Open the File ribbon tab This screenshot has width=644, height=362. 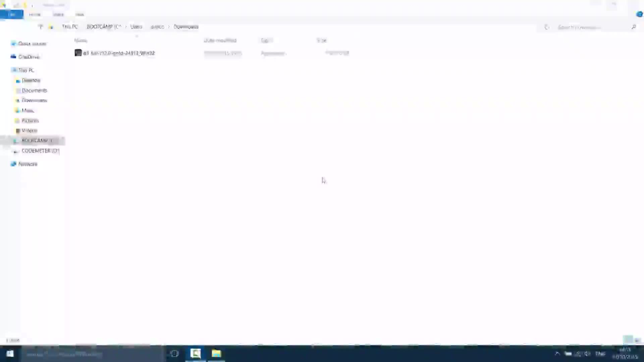coord(11,14)
